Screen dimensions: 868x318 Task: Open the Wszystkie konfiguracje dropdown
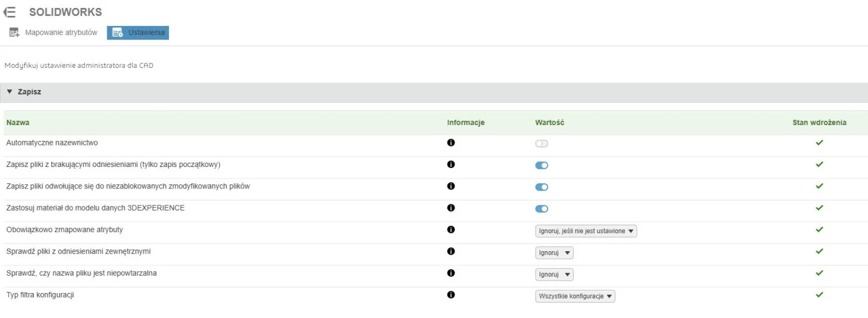point(575,296)
